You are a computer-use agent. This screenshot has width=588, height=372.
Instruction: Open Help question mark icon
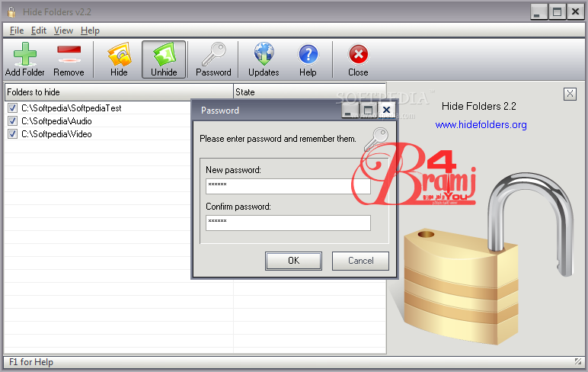tap(308, 56)
